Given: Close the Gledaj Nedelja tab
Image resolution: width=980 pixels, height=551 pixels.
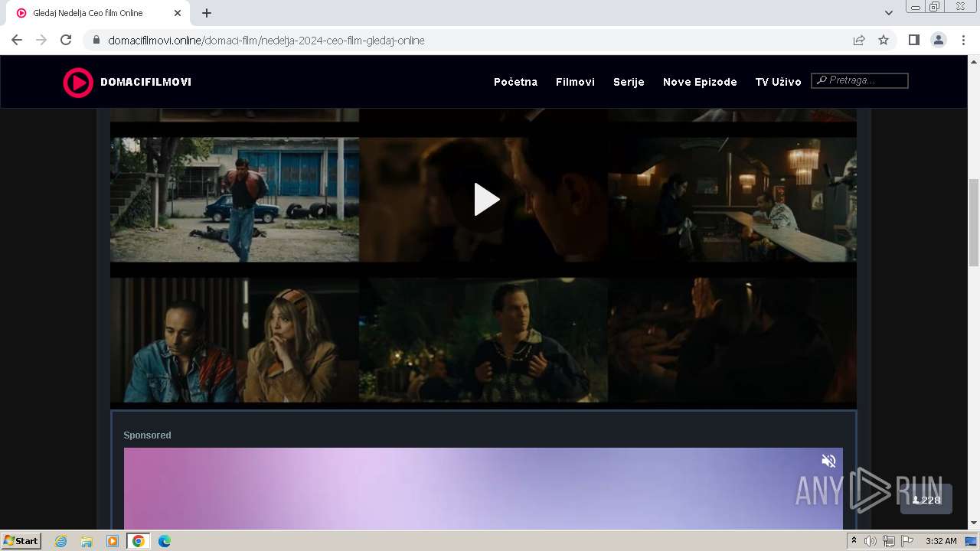Looking at the screenshot, I should coord(178,13).
